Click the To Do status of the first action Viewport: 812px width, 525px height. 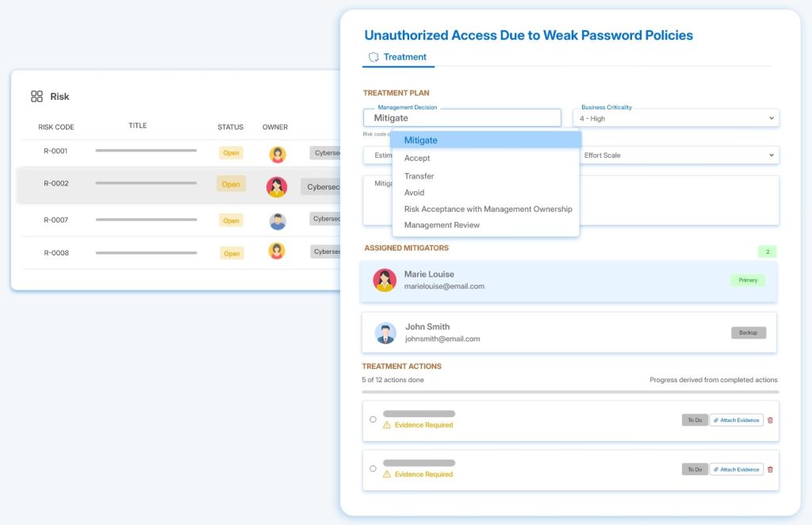[x=695, y=420]
